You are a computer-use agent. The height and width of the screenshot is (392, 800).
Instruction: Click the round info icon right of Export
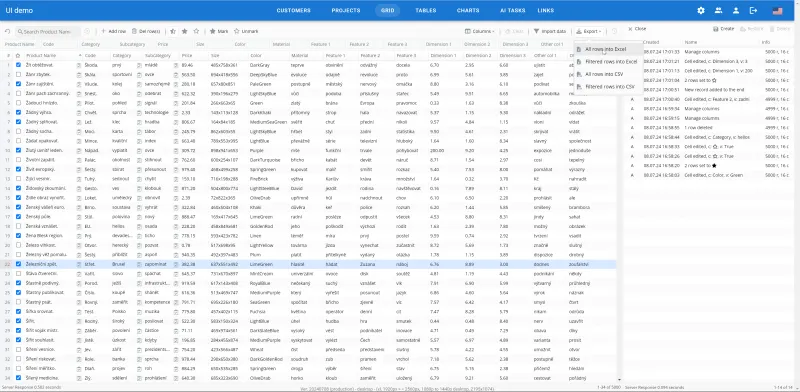614,31
